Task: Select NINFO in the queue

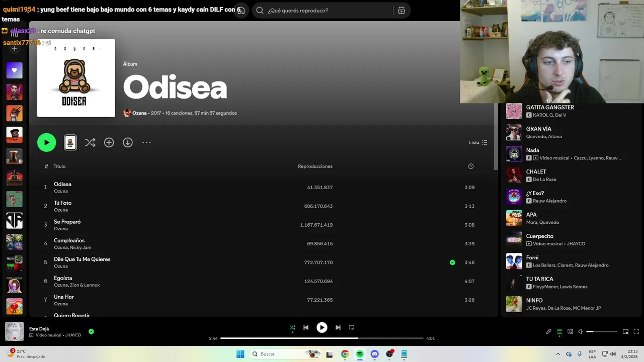Action: coord(571,304)
